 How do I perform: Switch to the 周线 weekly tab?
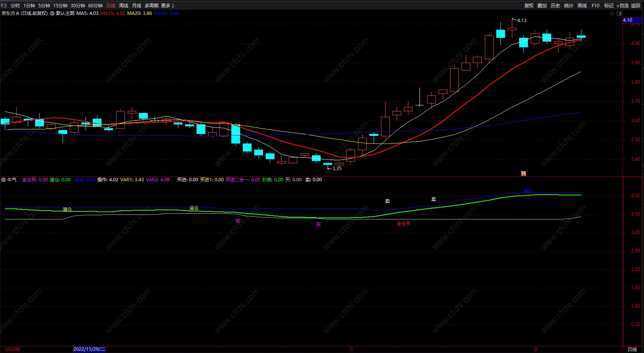pos(124,6)
